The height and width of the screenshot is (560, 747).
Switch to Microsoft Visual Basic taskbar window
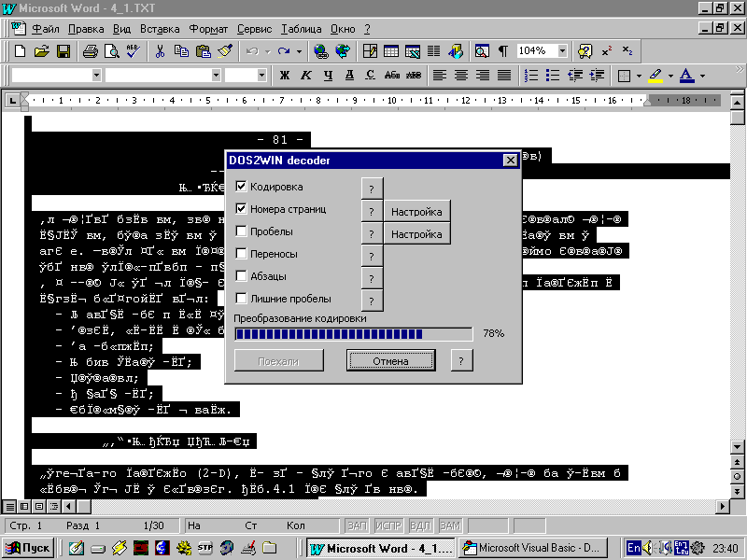(x=534, y=548)
